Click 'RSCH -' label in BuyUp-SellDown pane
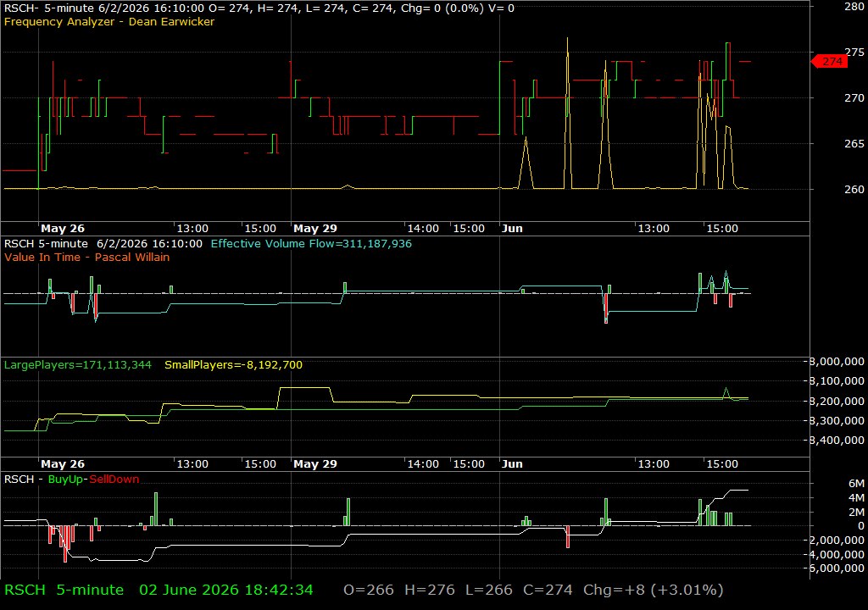Viewport: 868px width, 610px height. 23,480
